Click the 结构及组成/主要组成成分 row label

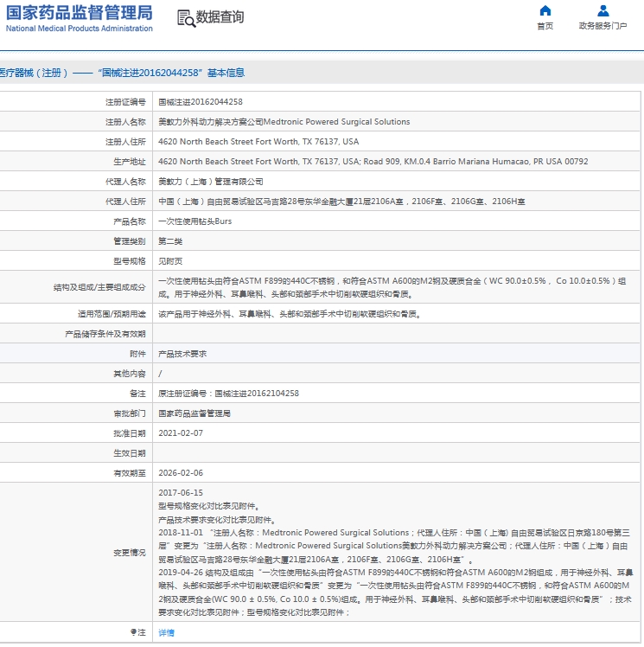(x=99, y=287)
